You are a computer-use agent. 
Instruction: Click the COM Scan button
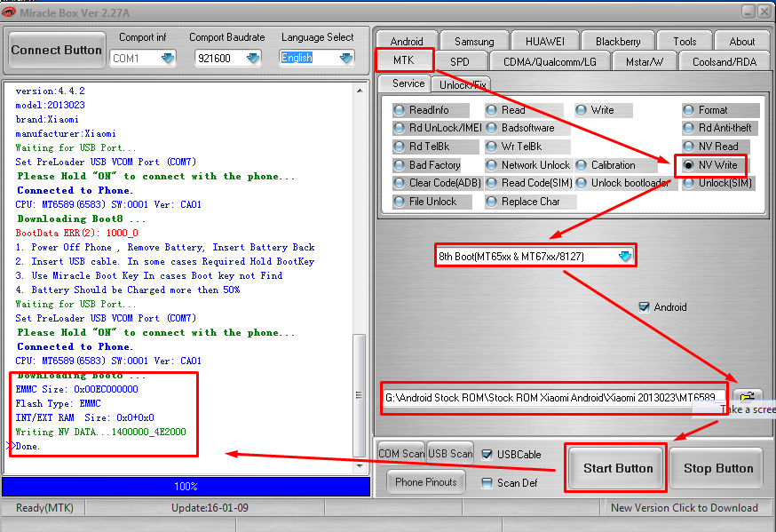[x=400, y=454]
